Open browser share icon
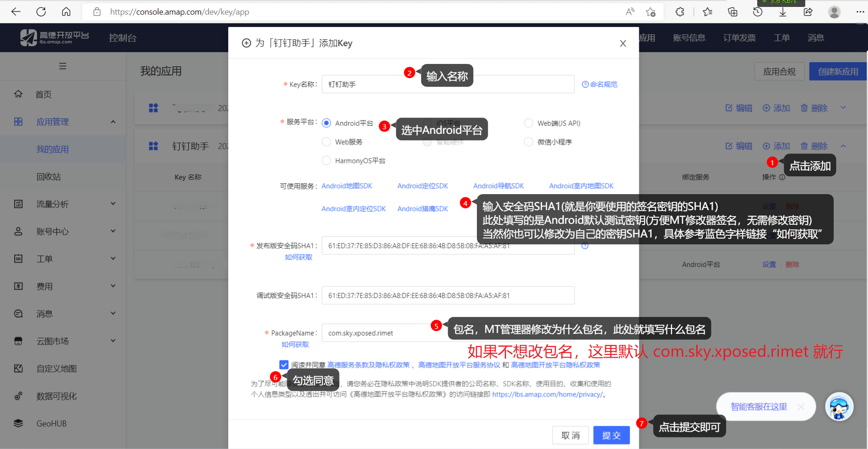This screenshot has height=449, width=868. (x=808, y=12)
